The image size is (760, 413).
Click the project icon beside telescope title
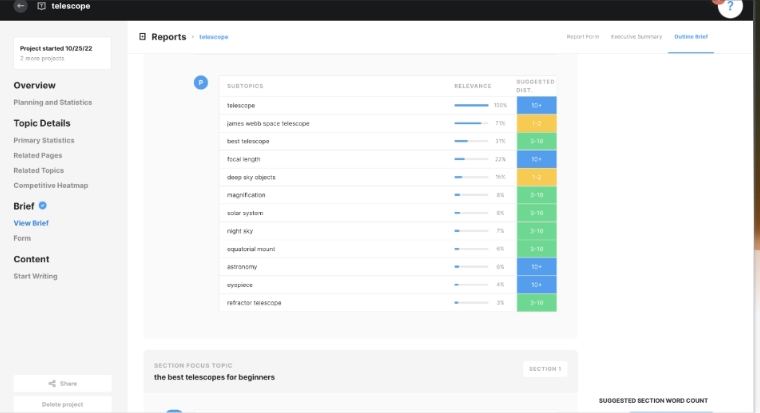41,6
